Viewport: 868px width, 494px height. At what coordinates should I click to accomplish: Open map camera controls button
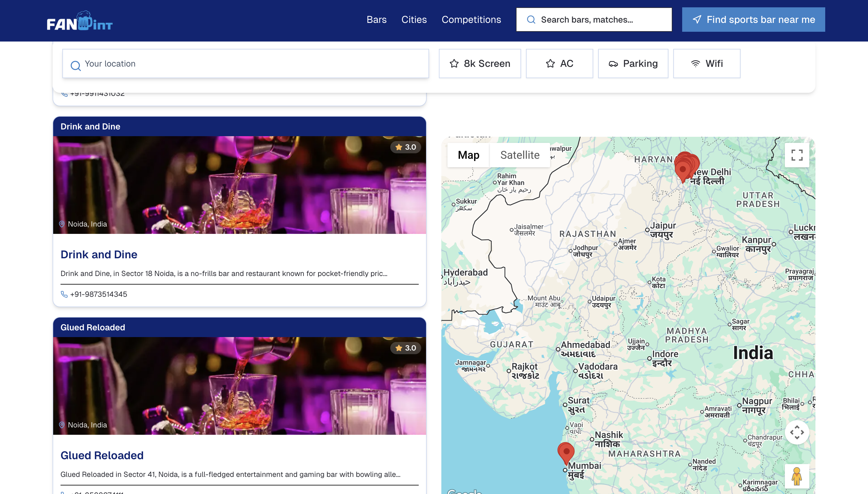point(796,432)
